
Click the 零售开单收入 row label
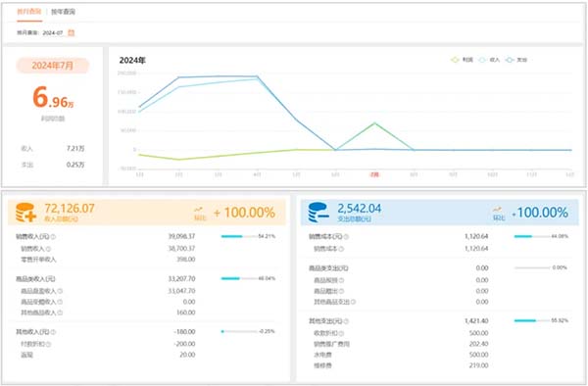coord(38,260)
